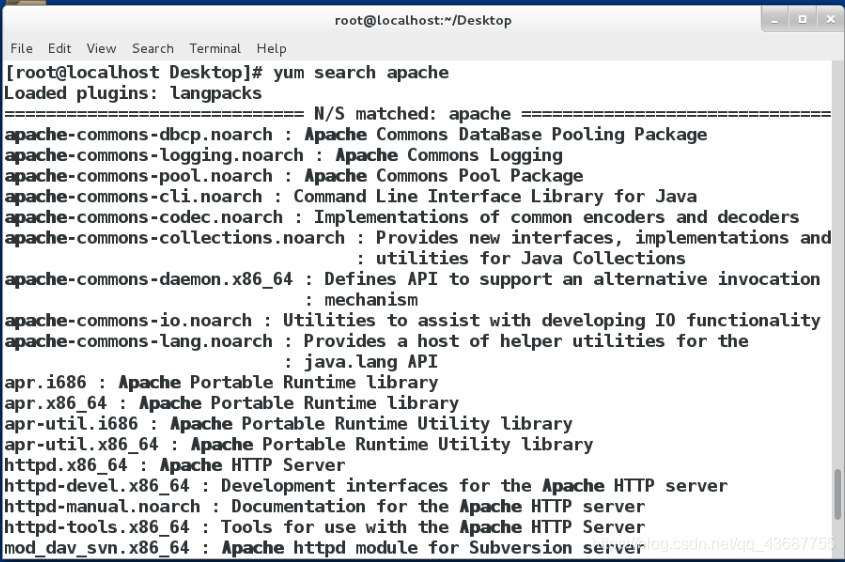Click apache-commons-pool.noarch package name
This screenshot has height=562, width=845.
tap(138, 176)
